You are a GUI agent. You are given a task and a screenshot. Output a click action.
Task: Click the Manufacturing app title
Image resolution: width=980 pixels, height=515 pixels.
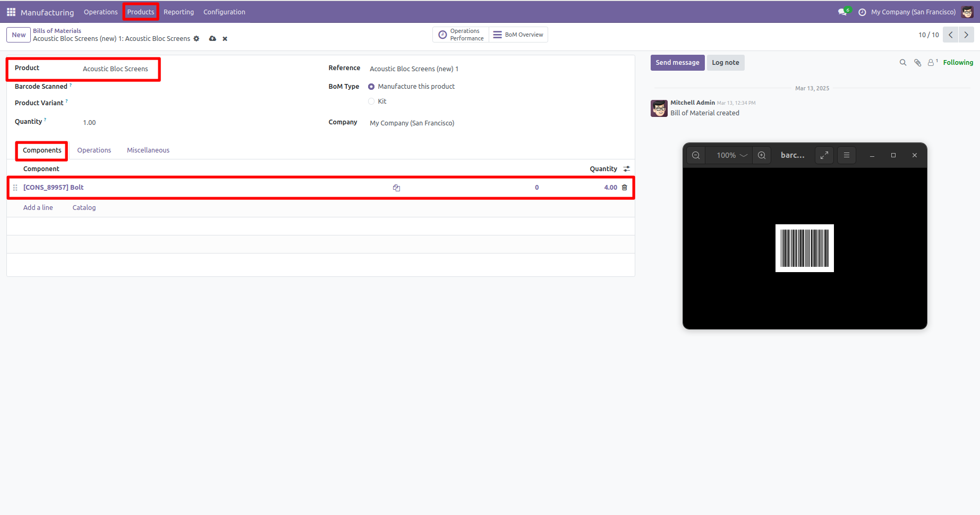click(47, 12)
